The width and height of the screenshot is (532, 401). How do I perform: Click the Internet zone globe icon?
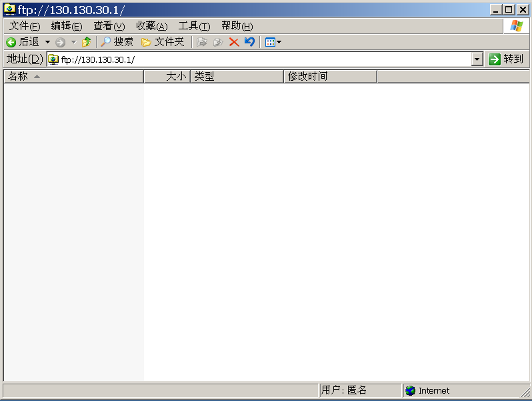[410, 390]
